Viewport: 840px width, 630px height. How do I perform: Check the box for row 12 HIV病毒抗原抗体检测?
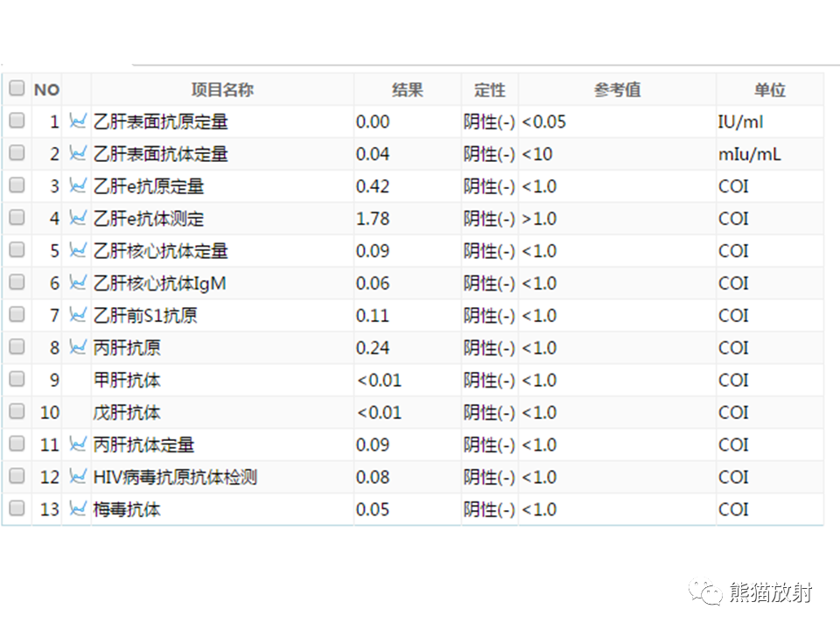(x=17, y=476)
